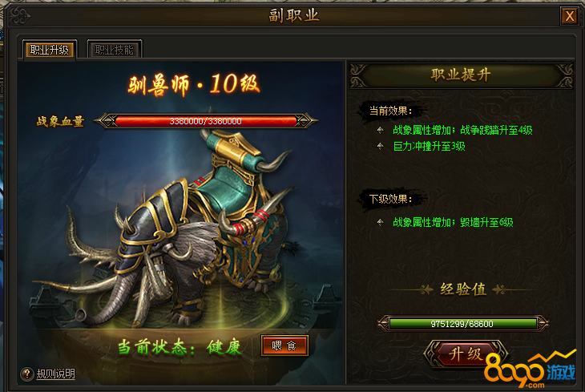Click the 升级 upgrade button
The image size is (585, 392).
click(x=466, y=354)
